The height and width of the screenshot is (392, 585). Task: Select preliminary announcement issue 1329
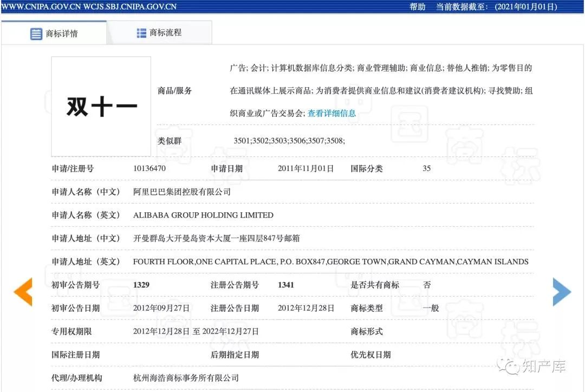point(141,285)
